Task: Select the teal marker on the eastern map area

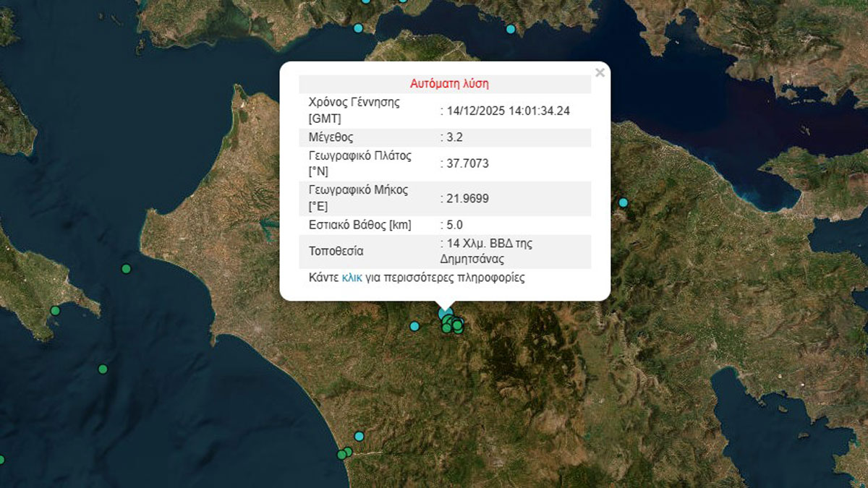Action: click(623, 203)
